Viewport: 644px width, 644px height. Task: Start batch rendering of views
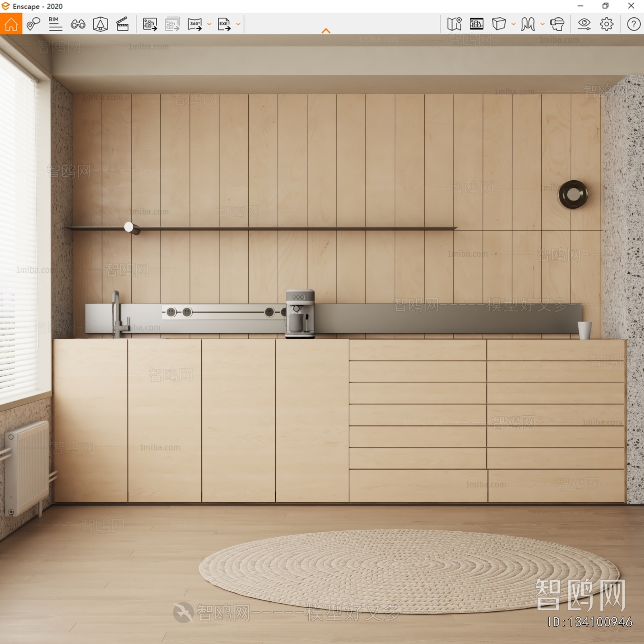pos(172,24)
